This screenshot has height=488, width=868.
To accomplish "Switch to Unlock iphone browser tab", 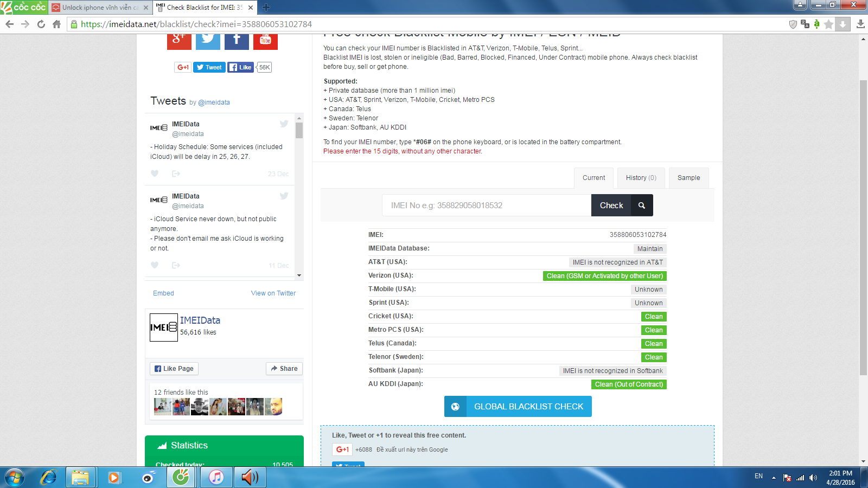I will (99, 8).
